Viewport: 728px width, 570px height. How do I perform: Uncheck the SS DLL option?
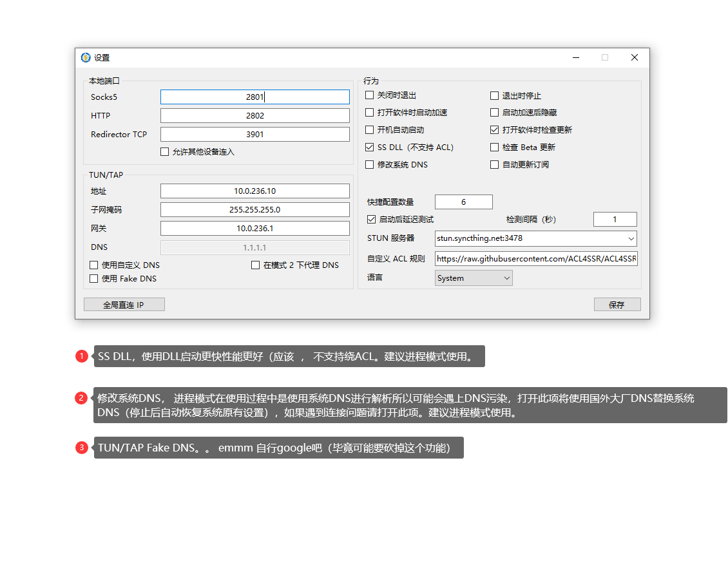pyautogui.click(x=370, y=147)
